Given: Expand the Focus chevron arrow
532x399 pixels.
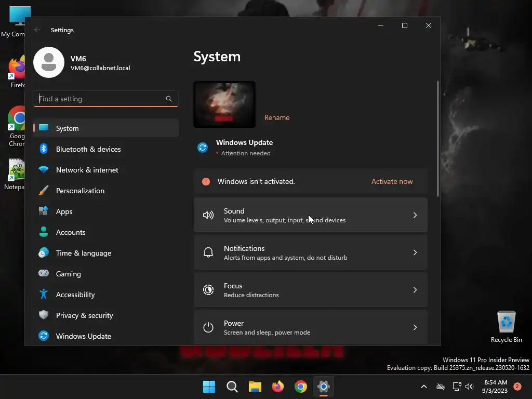Looking at the screenshot, I should [415, 290].
